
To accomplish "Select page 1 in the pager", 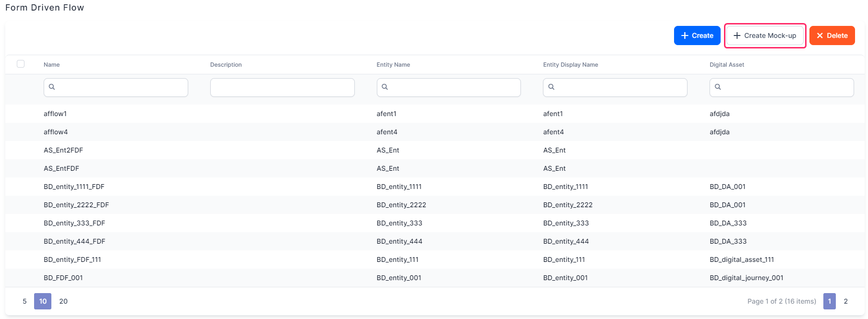I will [x=829, y=301].
